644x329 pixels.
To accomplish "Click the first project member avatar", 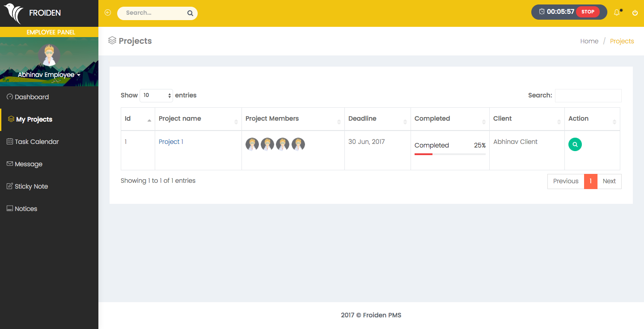I will coord(252,144).
